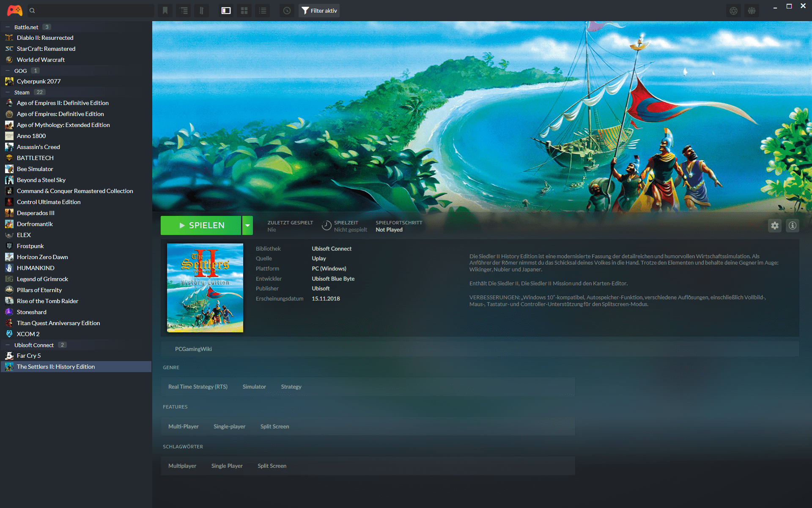Select Anno 1800

coord(76,136)
